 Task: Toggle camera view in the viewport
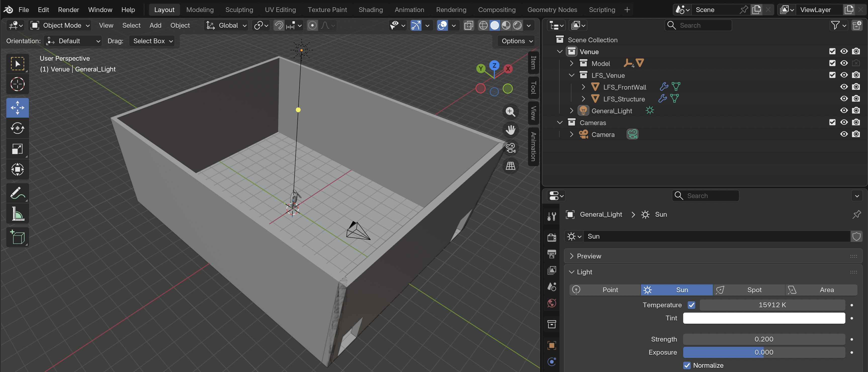(510, 148)
